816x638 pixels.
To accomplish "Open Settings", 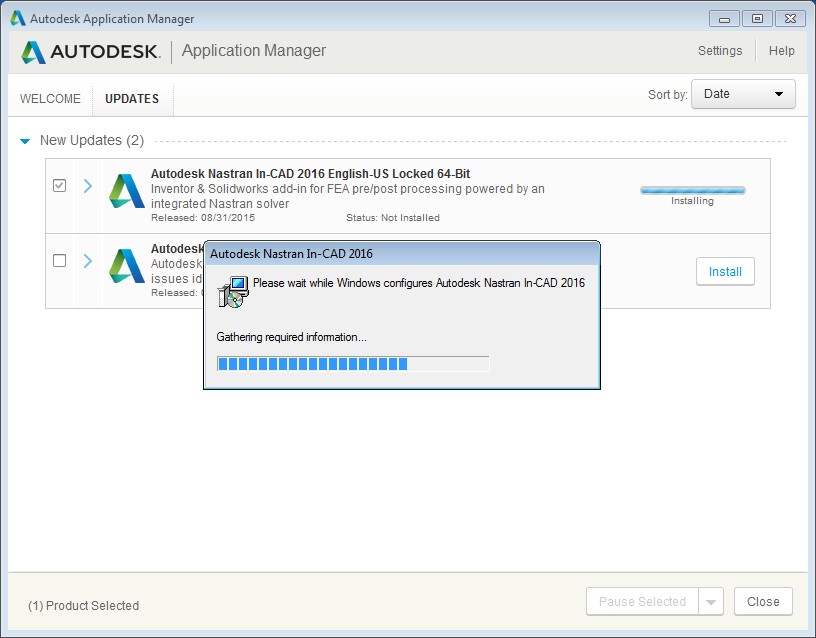I will coord(720,50).
